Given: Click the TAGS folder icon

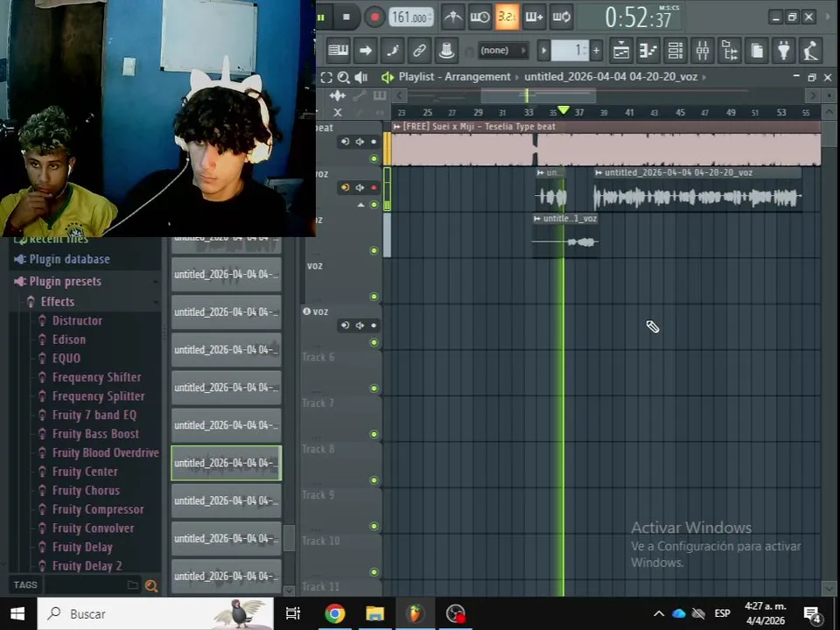Looking at the screenshot, I should (133, 585).
